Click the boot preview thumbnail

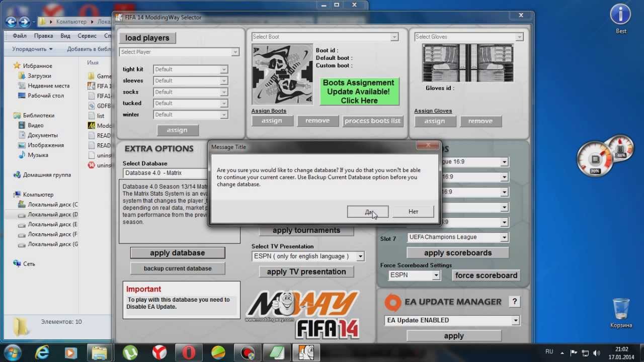point(282,74)
